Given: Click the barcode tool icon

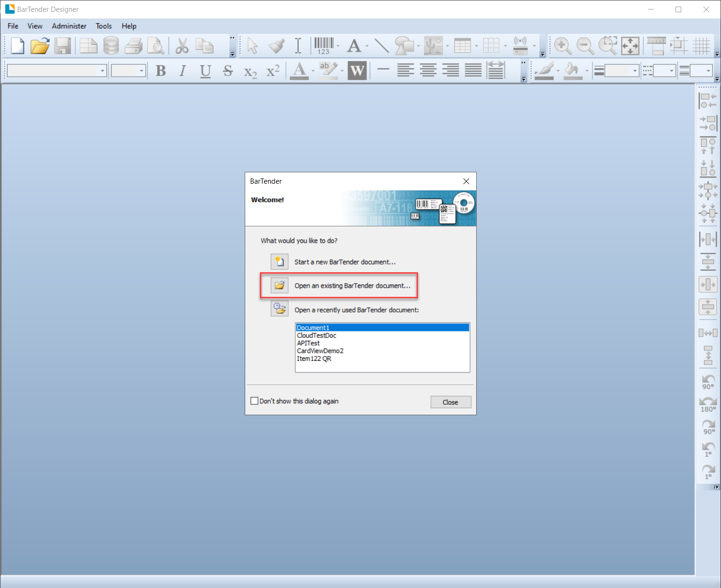Looking at the screenshot, I should point(324,46).
